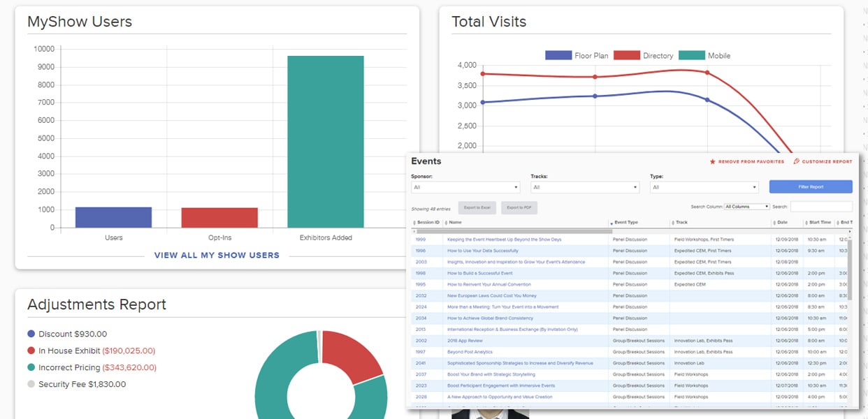
Task: Open "New European Laws Could Cost You Money"
Action: pyautogui.click(x=492, y=295)
